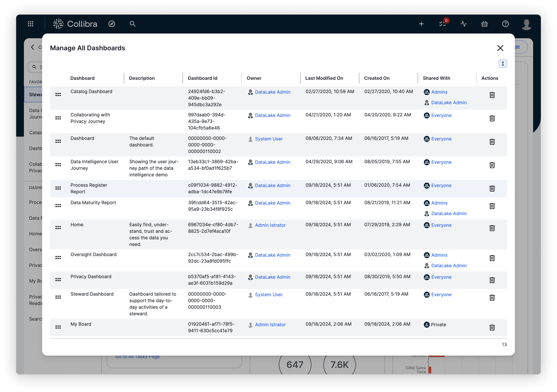Click the Shared With column header

pos(436,78)
